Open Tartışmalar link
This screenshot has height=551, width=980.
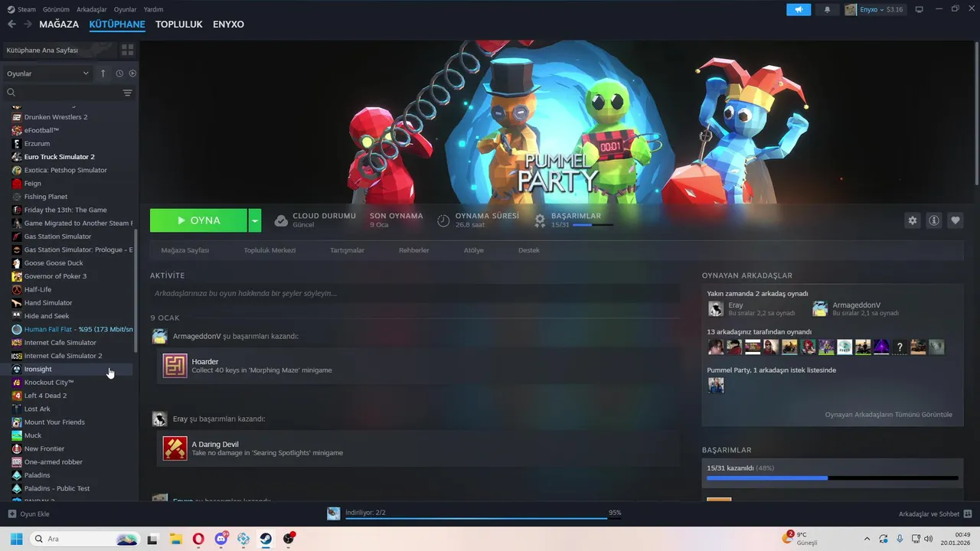[x=347, y=250]
